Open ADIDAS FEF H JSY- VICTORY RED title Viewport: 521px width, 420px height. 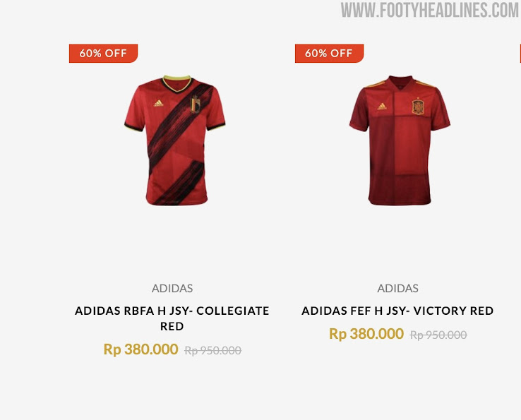coord(397,311)
